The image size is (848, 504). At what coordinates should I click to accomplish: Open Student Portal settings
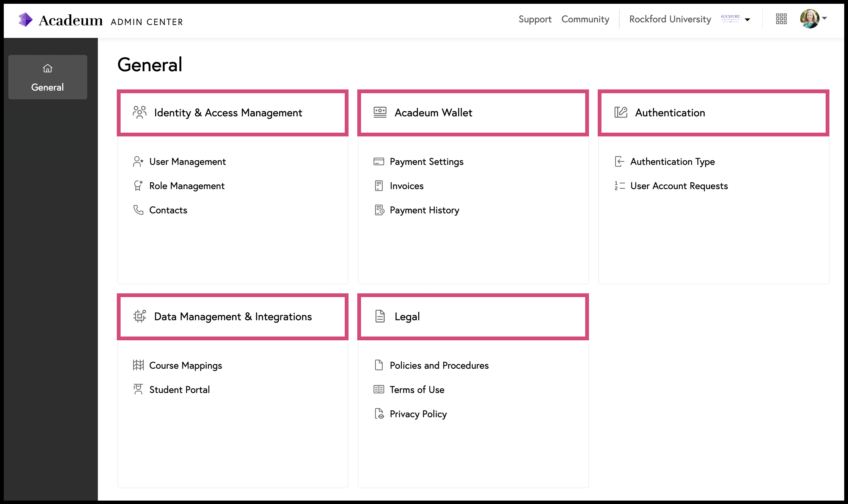pos(179,390)
